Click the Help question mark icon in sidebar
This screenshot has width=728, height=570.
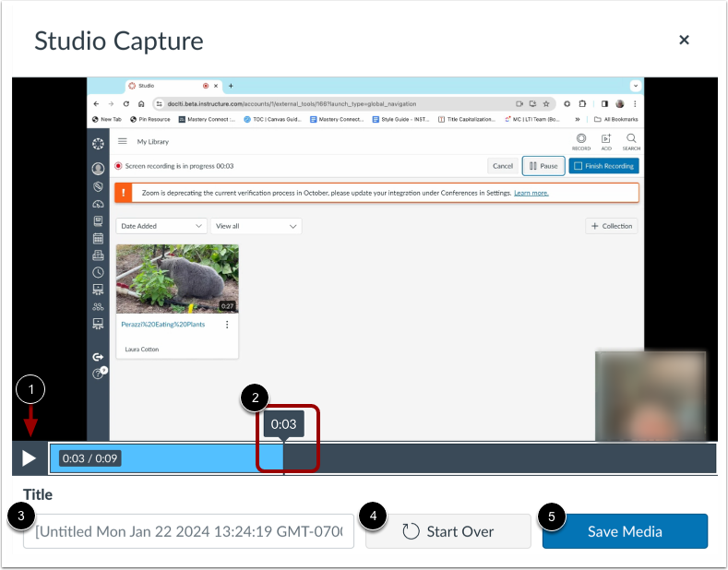(98, 374)
